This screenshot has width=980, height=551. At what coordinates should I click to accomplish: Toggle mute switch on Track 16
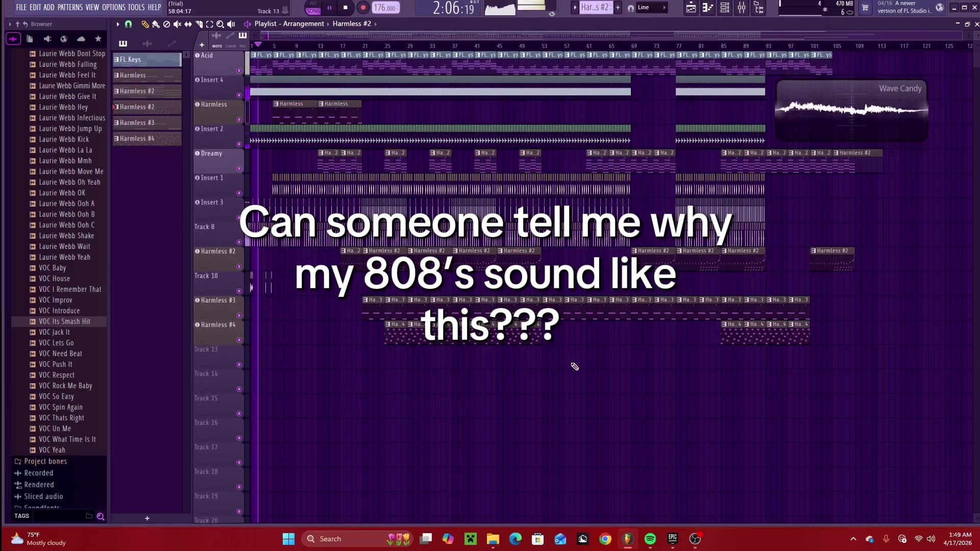[x=239, y=438]
